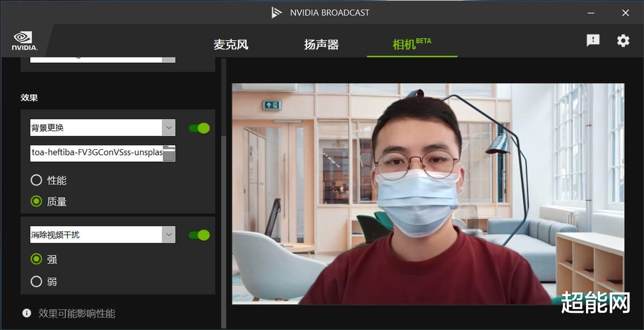Image resolution: width=644 pixels, height=330 pixels.
Task: Select the 质量 radio option
Action: pyautogui.click(x=36, y=201)
